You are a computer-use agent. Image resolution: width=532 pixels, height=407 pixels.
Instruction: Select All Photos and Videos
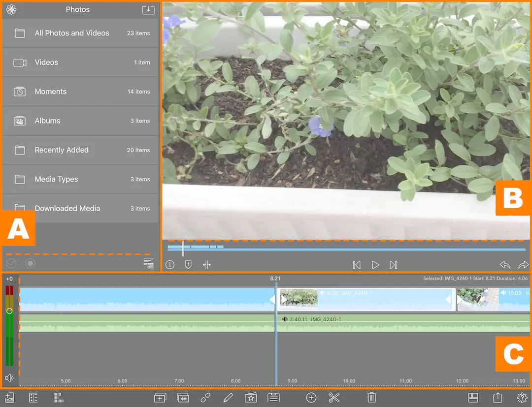(x=80, y=33)
